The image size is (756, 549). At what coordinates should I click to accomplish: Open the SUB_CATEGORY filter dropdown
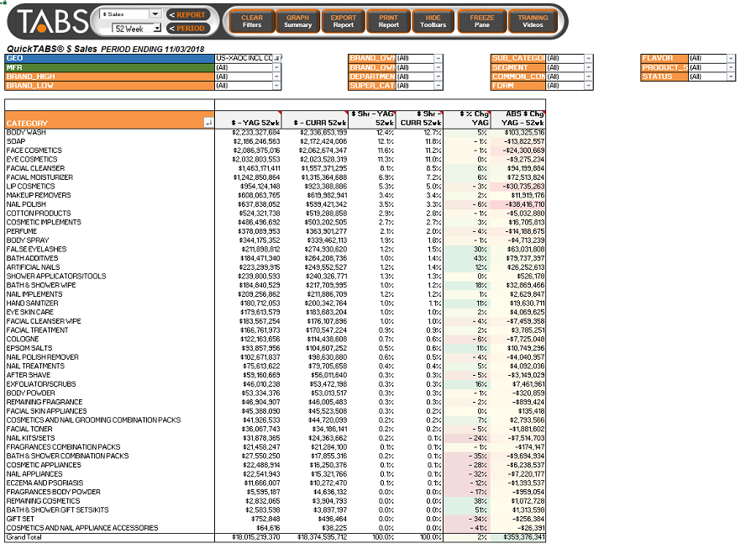[x=588, y=58]
